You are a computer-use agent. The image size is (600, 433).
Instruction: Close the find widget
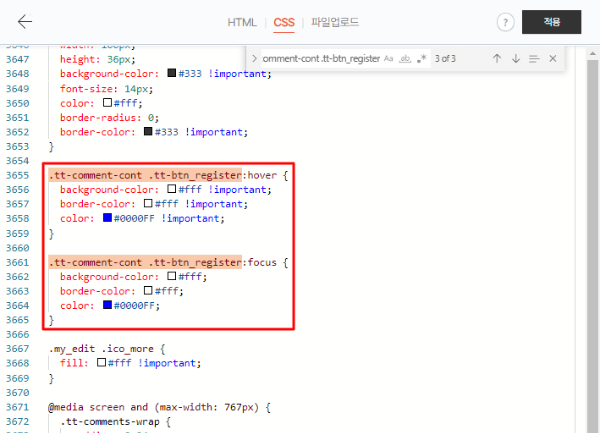(x=553, y=59)
